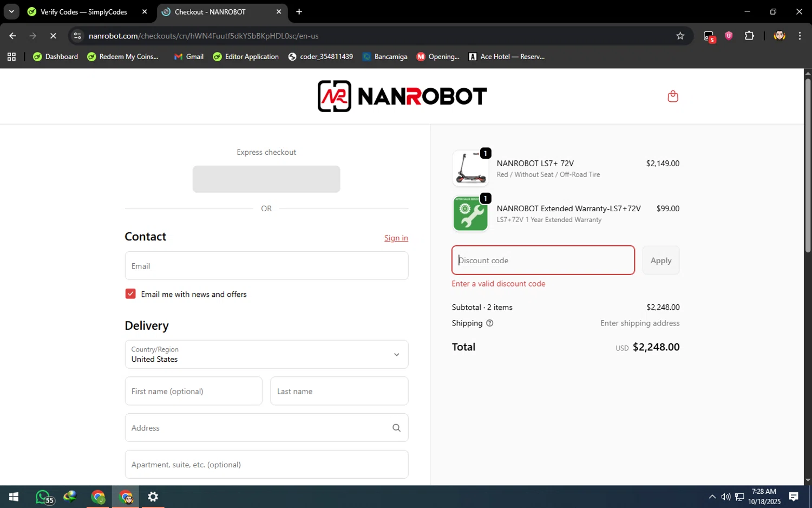Click the Apply discount button
The width and height of the screenshot is (812, 508).
[x=661, y=260]
